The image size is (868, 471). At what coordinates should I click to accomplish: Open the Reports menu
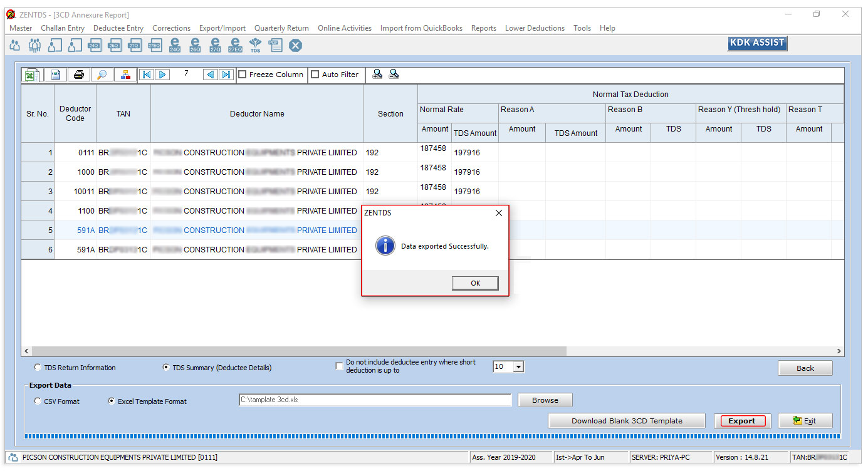pyautogui.click(x=484, y=28)
